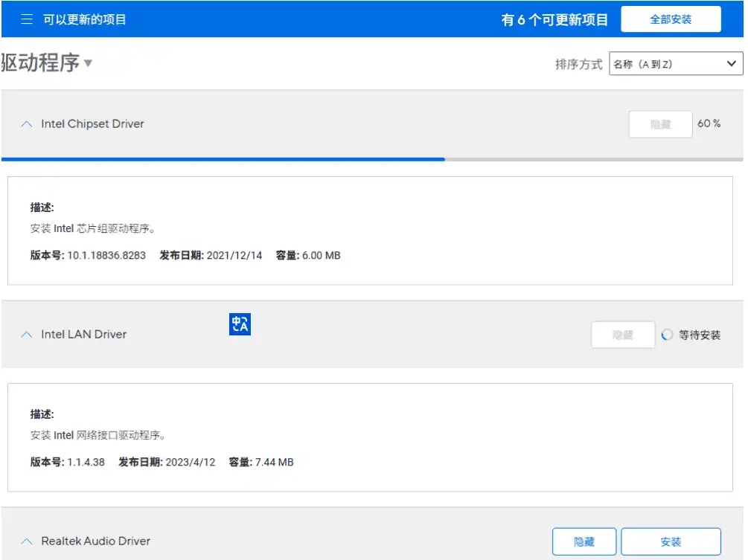Open the 驱动程序 category dropdown
748x560 pixels.
[46, 62]
